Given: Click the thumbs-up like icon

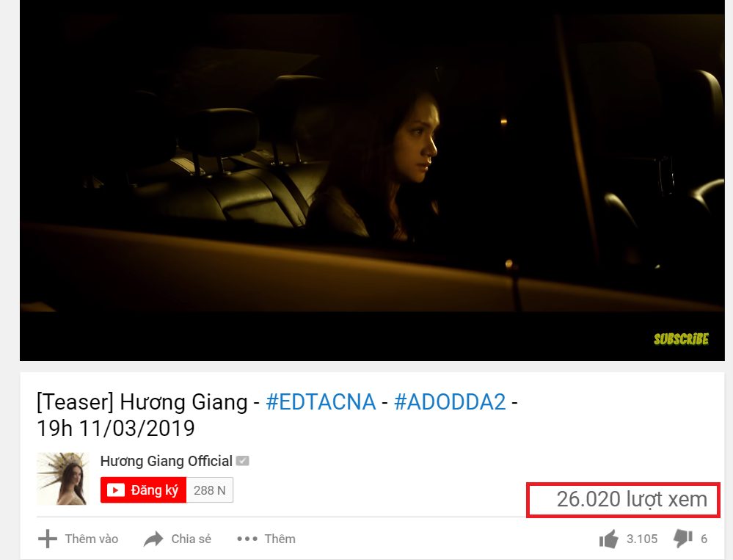Looking at the screenshot, I should tap(609, 539).
